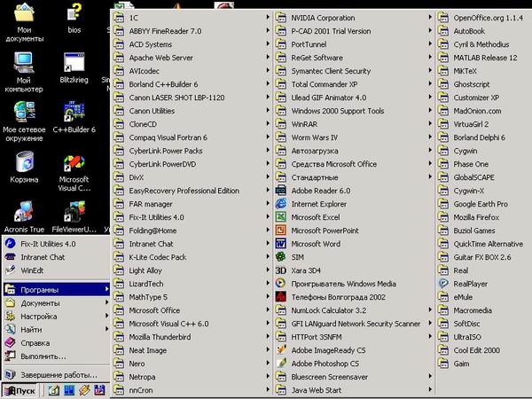Click the last quick launch icon on the taskbar
Screen dimensions: 532x399
[x=99, y=390]
